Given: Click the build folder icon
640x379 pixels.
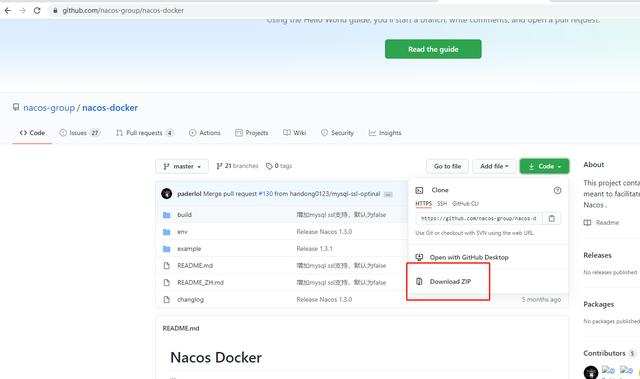Looking at the screenshot, I should coord(167,215).
